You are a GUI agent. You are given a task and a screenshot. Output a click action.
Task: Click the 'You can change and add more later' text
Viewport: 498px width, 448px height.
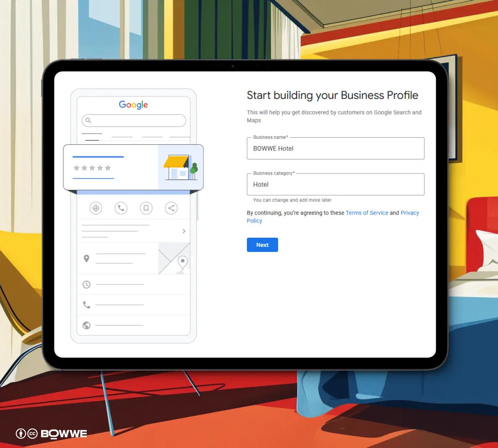tap(292, 200)
